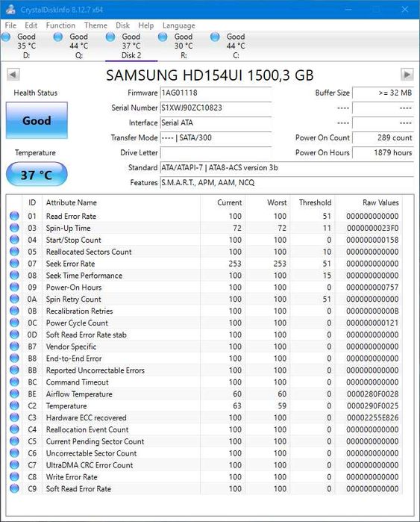This screenshot has height=522, width=420.
Task: Click status orb of Reallocated Sectors Count
Action: (14, 252)
